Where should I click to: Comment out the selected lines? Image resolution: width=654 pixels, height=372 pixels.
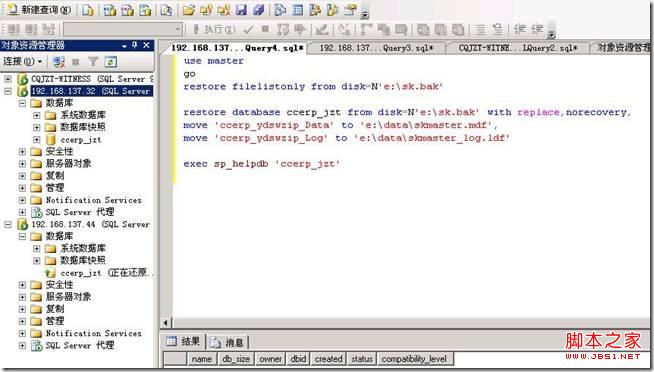click(480, 29)
